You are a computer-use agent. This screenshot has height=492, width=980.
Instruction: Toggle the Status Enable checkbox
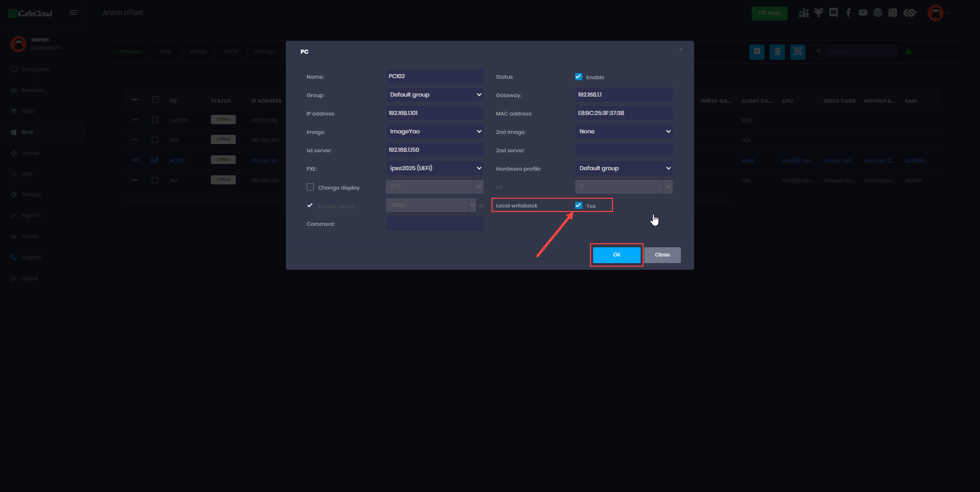tap(579, 77)
